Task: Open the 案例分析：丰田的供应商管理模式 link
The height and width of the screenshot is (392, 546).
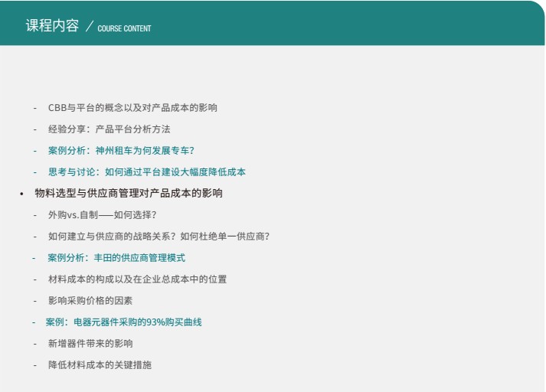Action: tap(116, 258)
